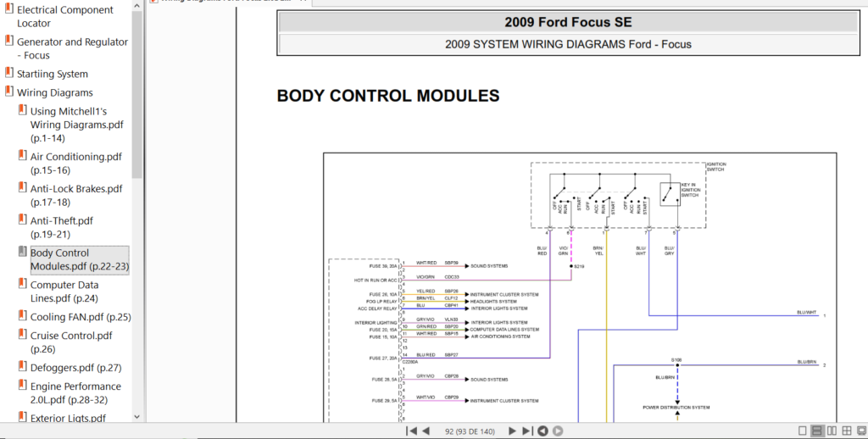Open Engine Performance 2.0L.pdf bookmark
The width and height of the screenshot is (868, 439).
[75, 393]
